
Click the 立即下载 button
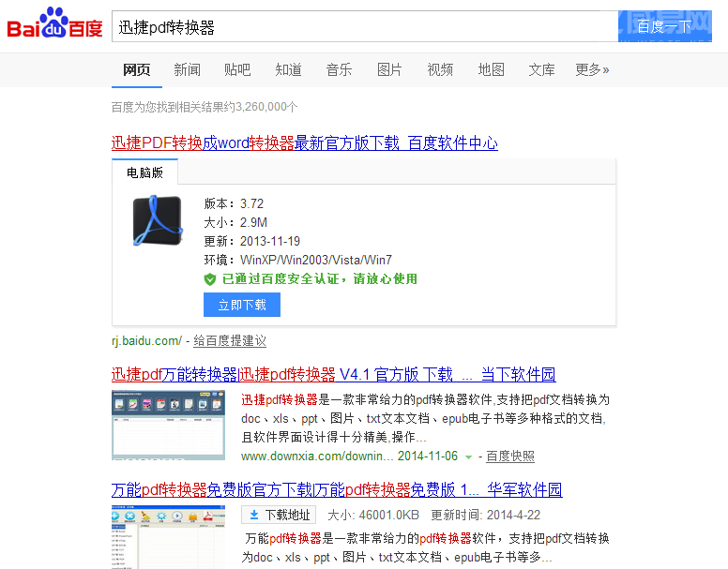pos(242,305)
